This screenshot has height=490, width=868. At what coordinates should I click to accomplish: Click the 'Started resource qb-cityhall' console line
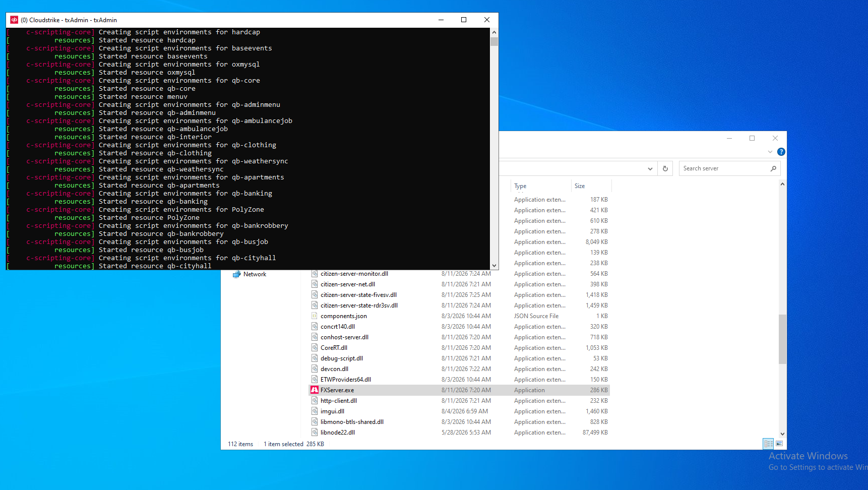click(x=155, y=266)
